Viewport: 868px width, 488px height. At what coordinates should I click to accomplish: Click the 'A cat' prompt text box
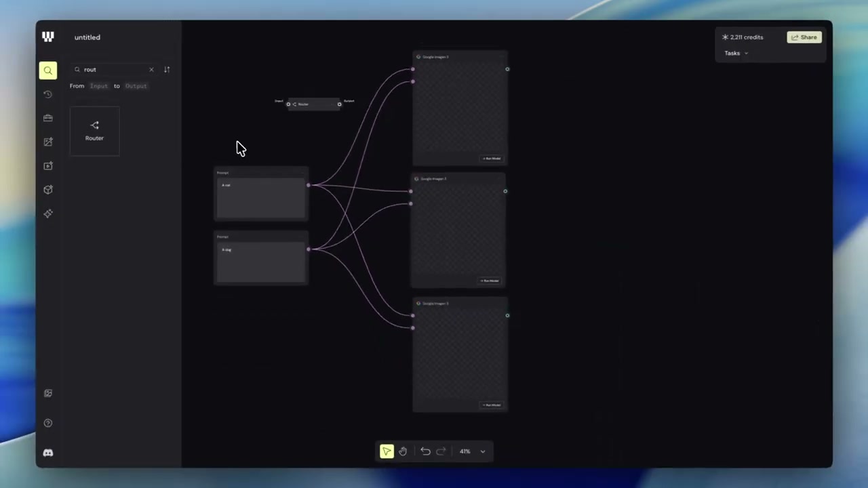(x=261, y=198)
